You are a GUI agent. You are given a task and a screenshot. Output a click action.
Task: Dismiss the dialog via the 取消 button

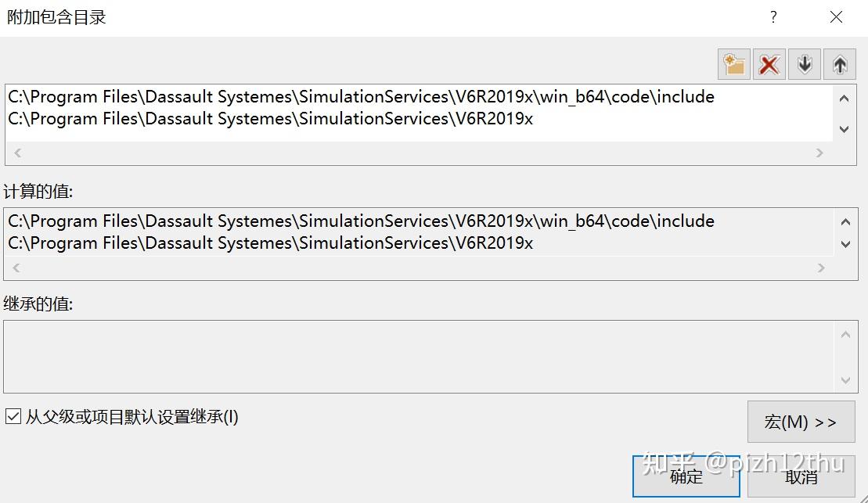(800, 476)
